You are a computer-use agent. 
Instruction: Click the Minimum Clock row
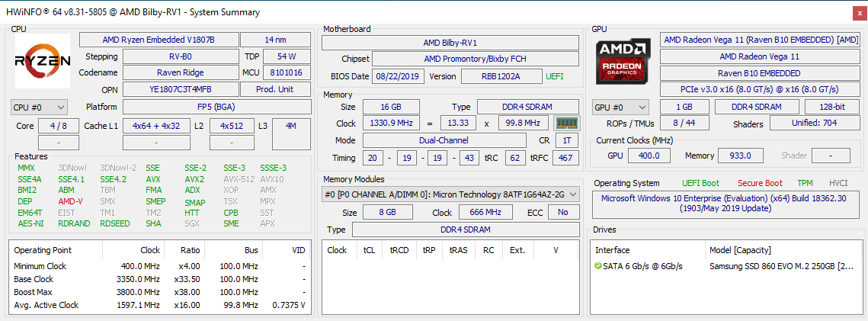pyautogui.click(x=159, y=266)
